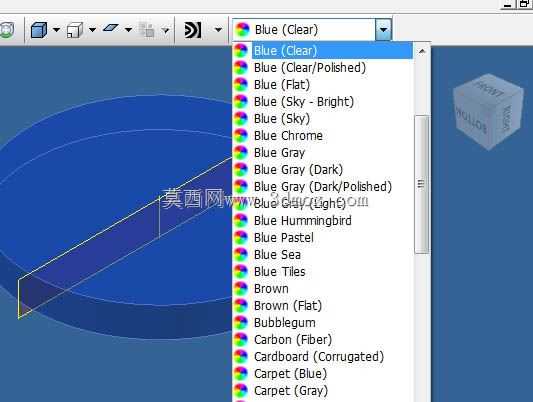Collapse the color style combo box arrow
Image resolution: width=533 pixels, height=402 pixels.
[x=383, y=30]
